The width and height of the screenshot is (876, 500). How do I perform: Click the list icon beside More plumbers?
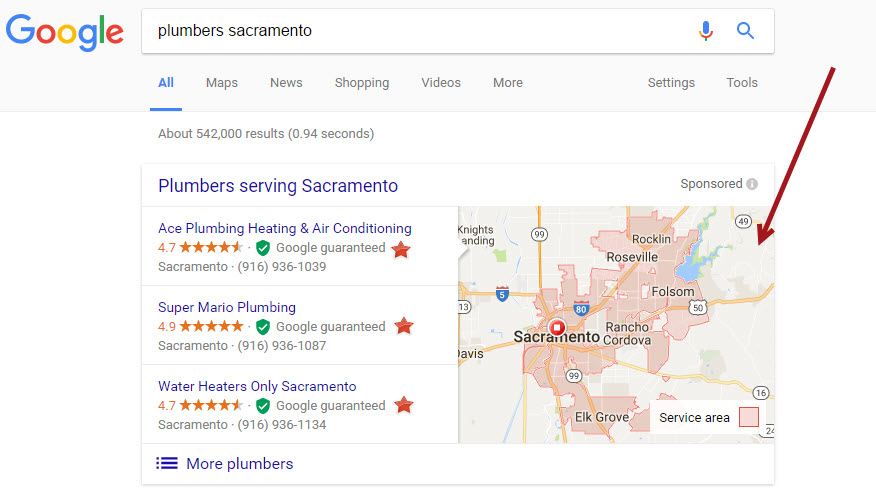pyautogui.click(x=167, y=463)
